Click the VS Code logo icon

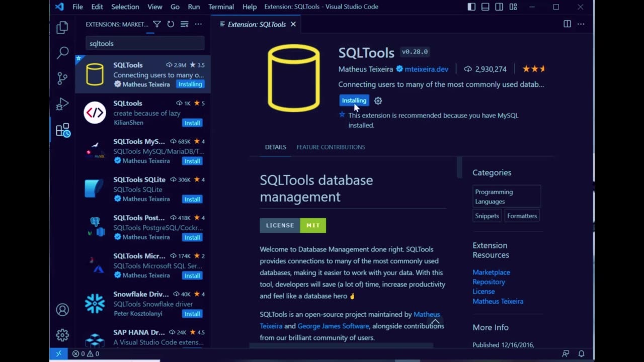point(59,7)
